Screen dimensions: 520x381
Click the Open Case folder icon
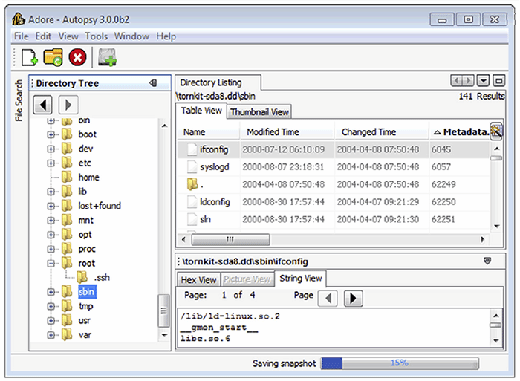(x=53, y=57)
